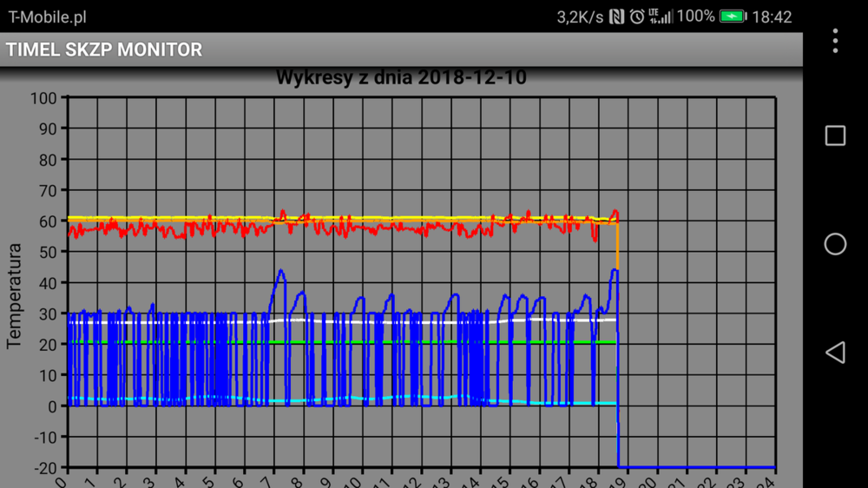This screenshot has width=868, height=488.
Task: Open the three-dot overflow menu
Action: [x=835, y=41]
